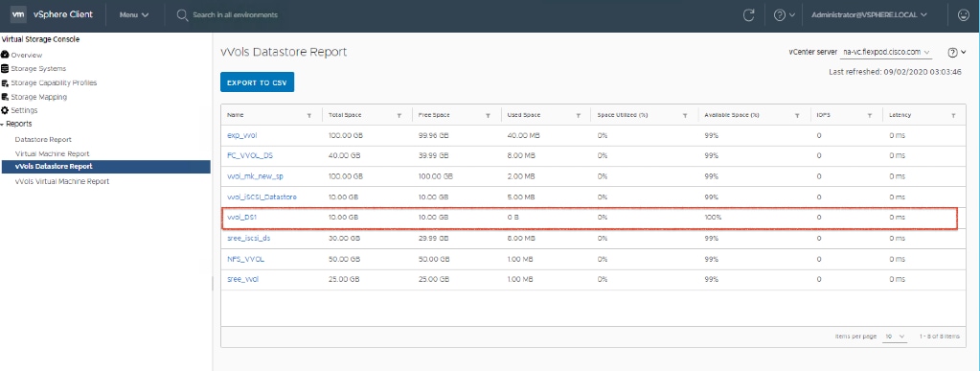Click the Storage Systems sidebar icon
This screenshot has height=371, width=980.
coord(5,69)
